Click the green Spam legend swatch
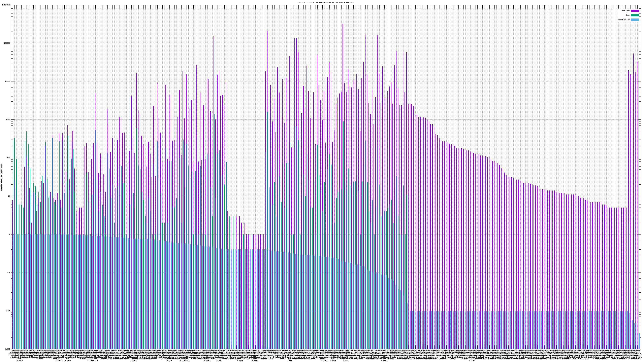Image resolution: width=644 pixels, height=362 pixels. (635, 15)
